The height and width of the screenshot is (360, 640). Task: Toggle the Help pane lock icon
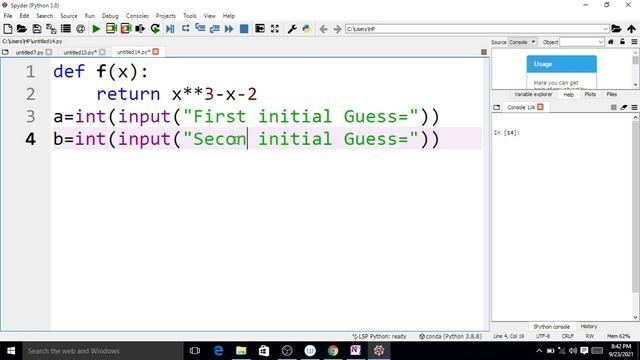click(622, 42)
